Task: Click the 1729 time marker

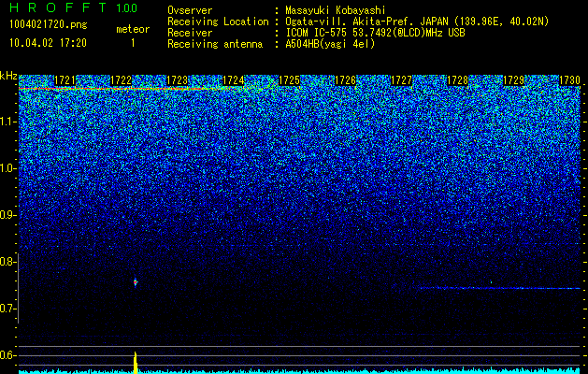Action: (x=514, y=80)
